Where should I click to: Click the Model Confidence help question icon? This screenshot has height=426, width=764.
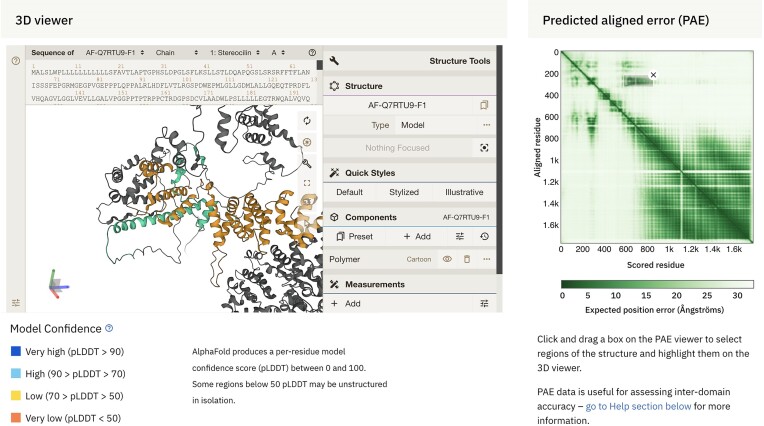[110, 328]
